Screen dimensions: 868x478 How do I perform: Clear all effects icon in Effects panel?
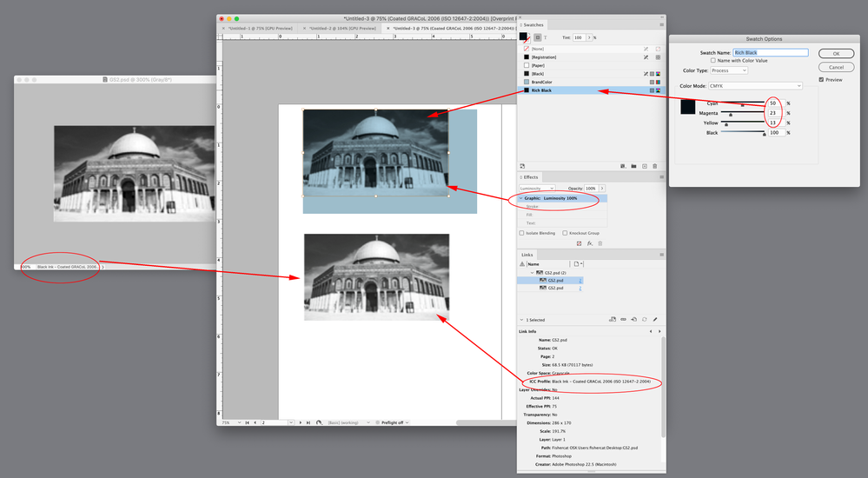point(579,243)
